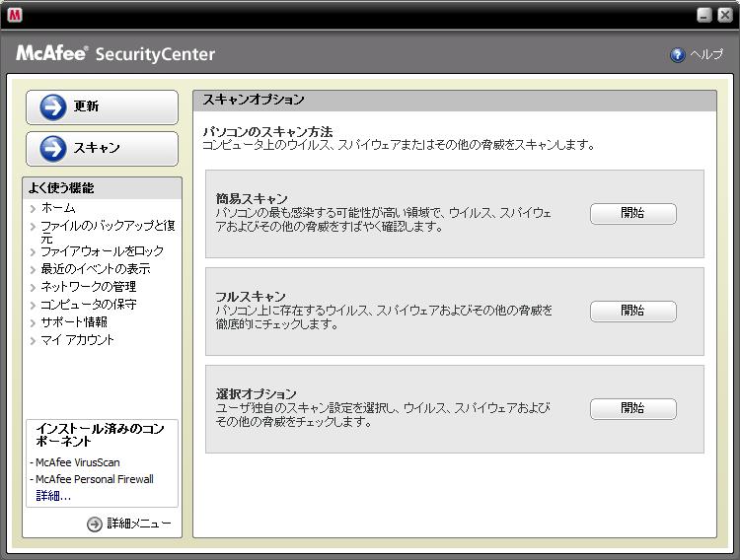This screenshot has height=560, width=740.
Task: Click the blue arrow icon beside スキャン
Action: pyautogui.click(x=53, y=148)
